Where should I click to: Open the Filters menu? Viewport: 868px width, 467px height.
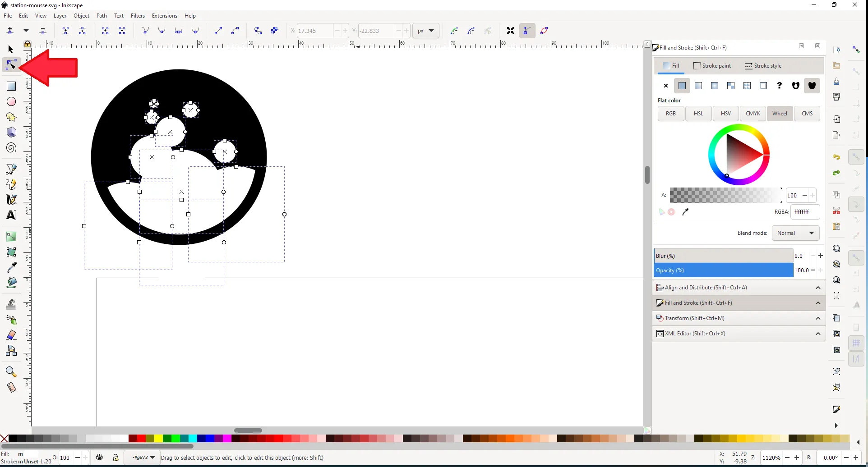click(138, 16)
